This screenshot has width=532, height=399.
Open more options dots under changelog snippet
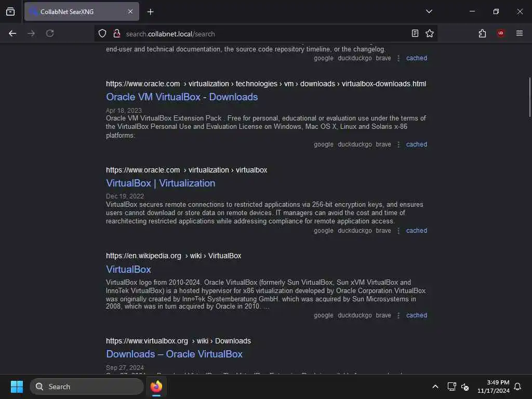click(398, 58)
